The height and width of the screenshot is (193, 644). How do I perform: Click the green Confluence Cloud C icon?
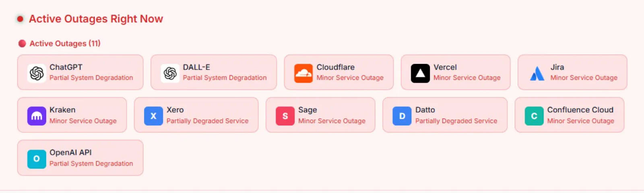click(x=534, y=116)
